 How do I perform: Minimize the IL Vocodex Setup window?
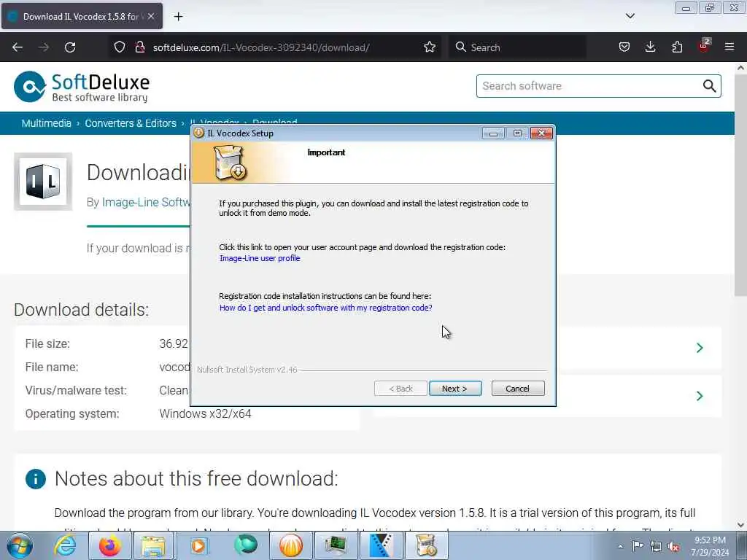tap(493, 133)
